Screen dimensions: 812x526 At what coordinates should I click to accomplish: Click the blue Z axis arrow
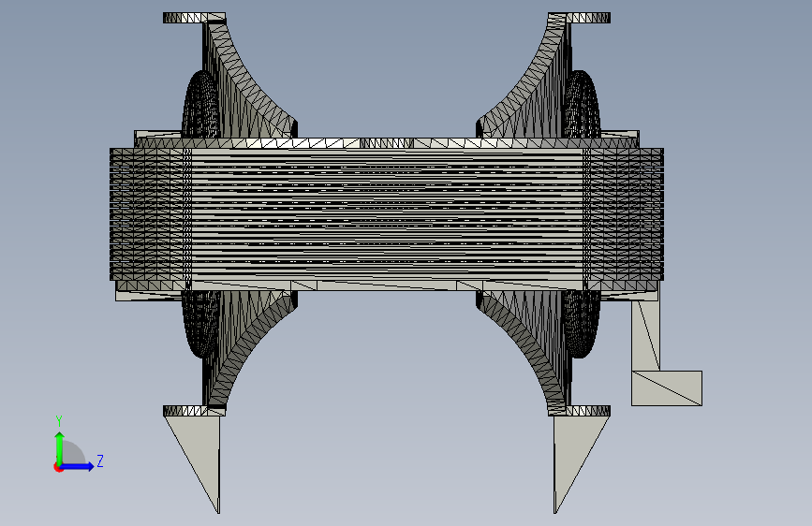tap(77, 466)
